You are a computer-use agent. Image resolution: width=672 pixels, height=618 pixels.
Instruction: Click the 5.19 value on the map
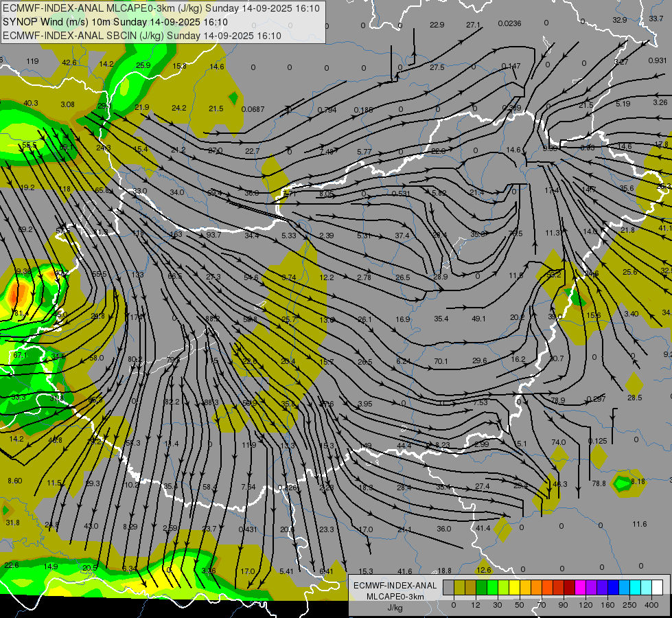tap(623, 104)
